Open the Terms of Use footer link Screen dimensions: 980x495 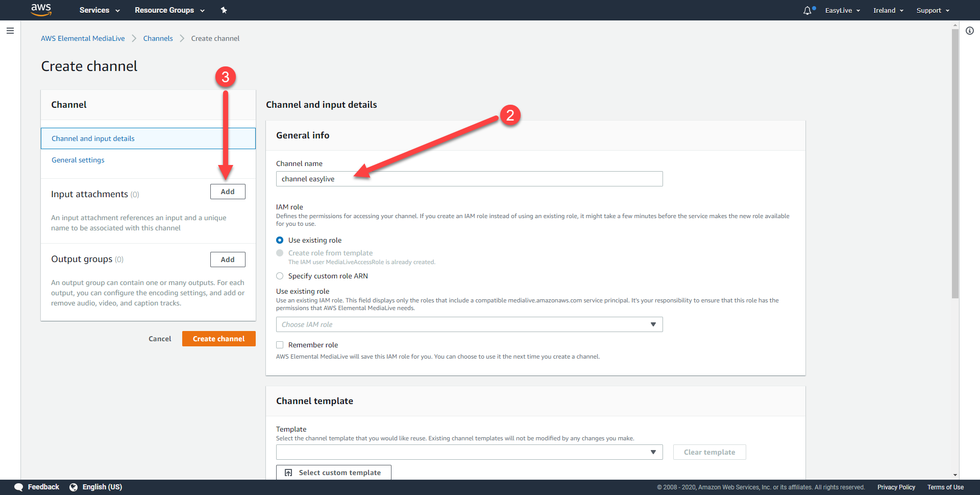point(945,487)
